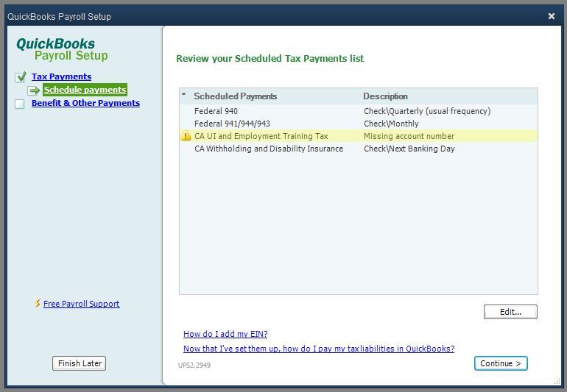
Task: Click the 'Check\Monthly' description cell
Action: (x=391, y=124)
